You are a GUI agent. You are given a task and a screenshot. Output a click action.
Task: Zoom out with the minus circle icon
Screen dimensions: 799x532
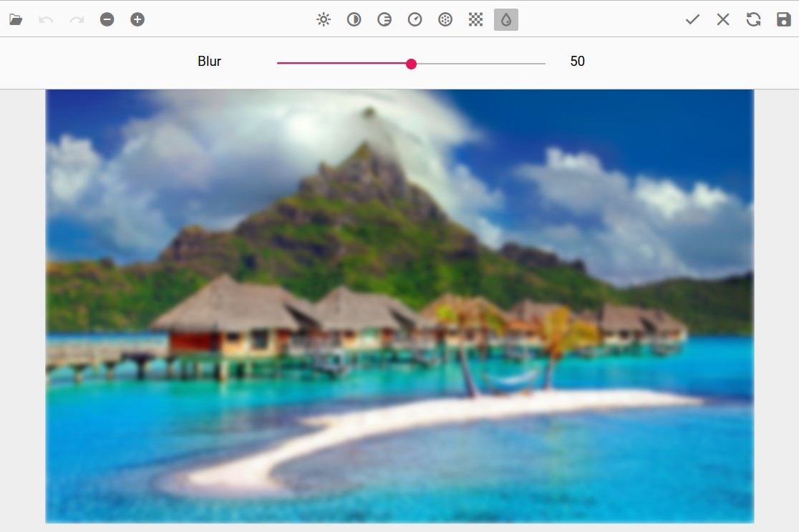click(x=107, y=19)
